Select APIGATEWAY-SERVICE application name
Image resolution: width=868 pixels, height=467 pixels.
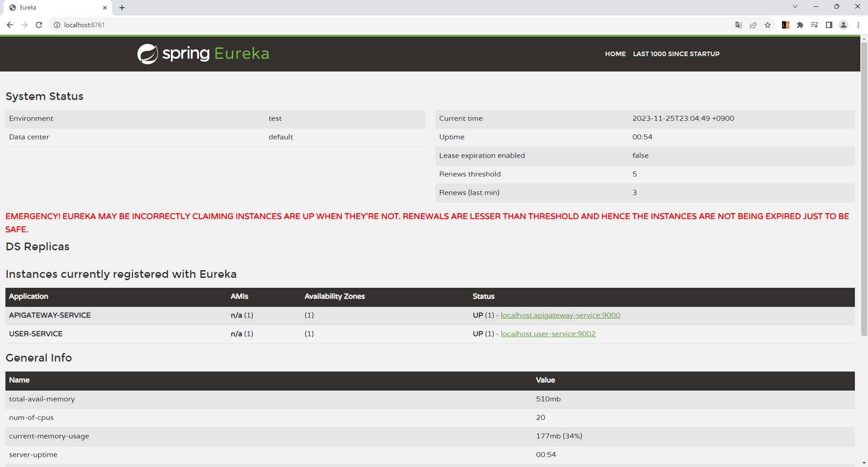click(x=50, y=315)
